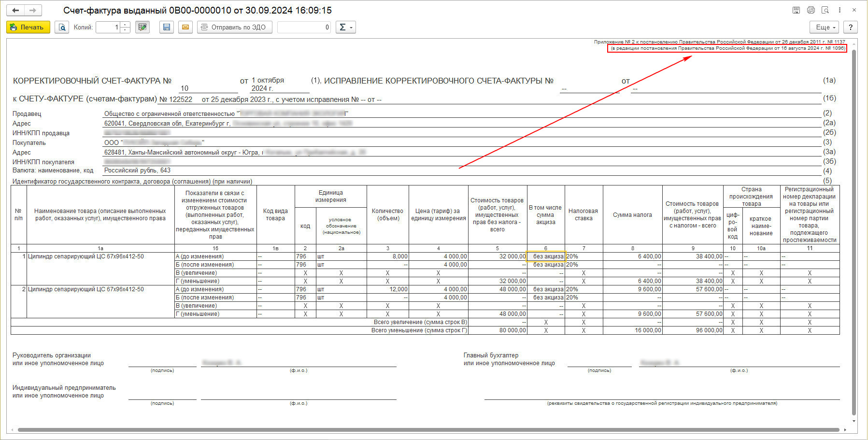Viewport: 868px width, 440px height.
Task: Open the three-dot vertical menu
Action: tap(840, 10)
